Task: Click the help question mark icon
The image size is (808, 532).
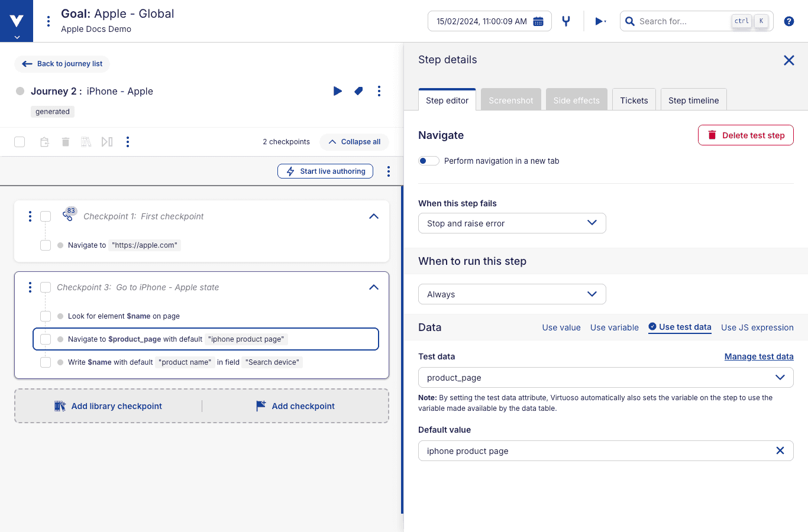Action: tap(788, 21)
